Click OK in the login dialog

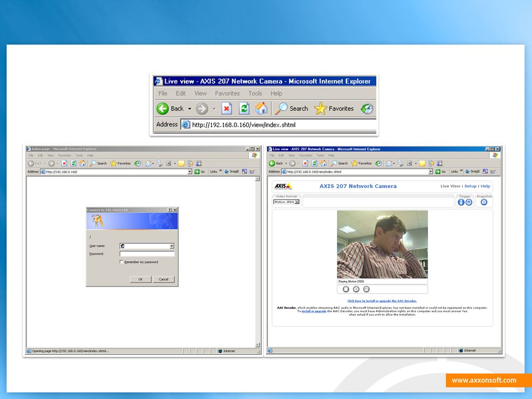click(140, 279)
